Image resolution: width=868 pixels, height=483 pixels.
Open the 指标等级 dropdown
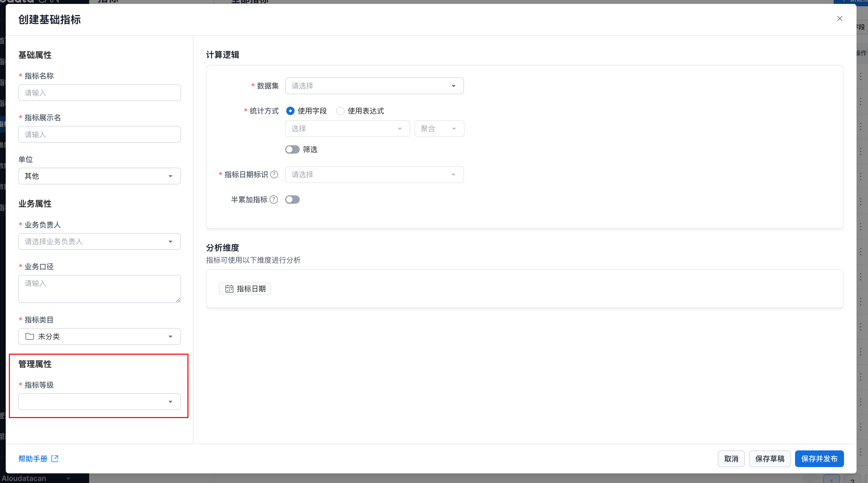[99, 402]
